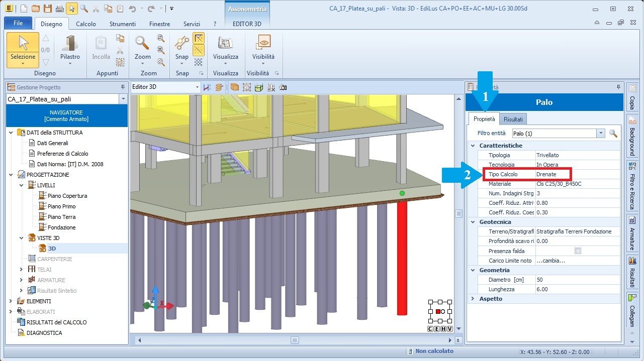Click the bottom small zoom icon in the Zoom group
The height and width of the screenshot is (361, 644).
pyautogui.click(x=161, y=62)
